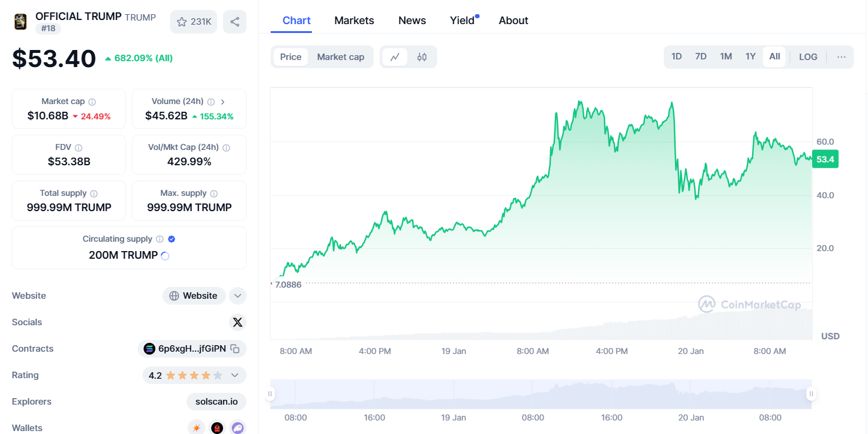Click the purple wallet icon
The height and width of the screenshot is (434, 868).
coord(238,428)
